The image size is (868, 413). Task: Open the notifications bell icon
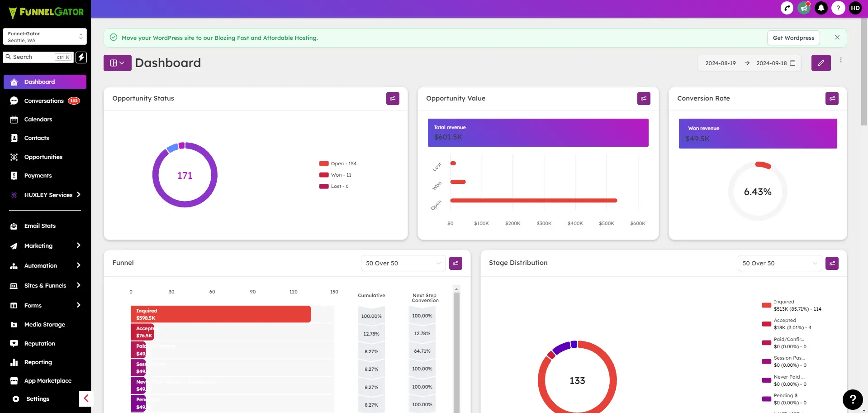pyautogui.click(x=821, y=8)
